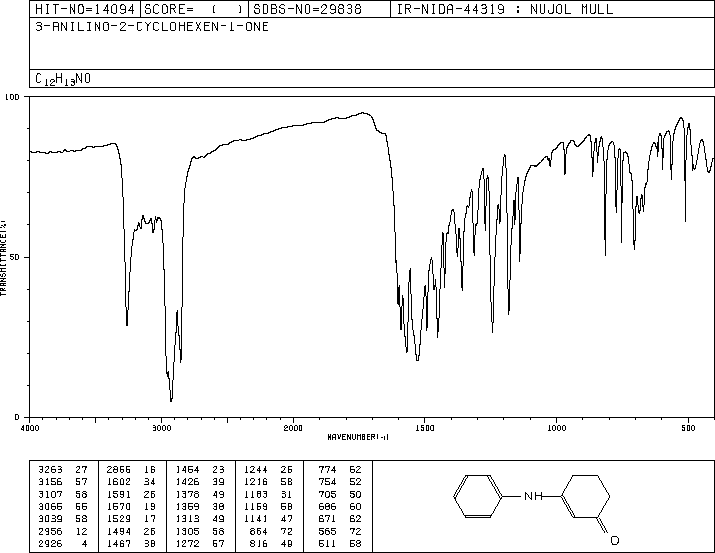The height and width of the screenshot is (553, 715).
Task: Select peak table entry 3107
Action: tap(50, 494)
